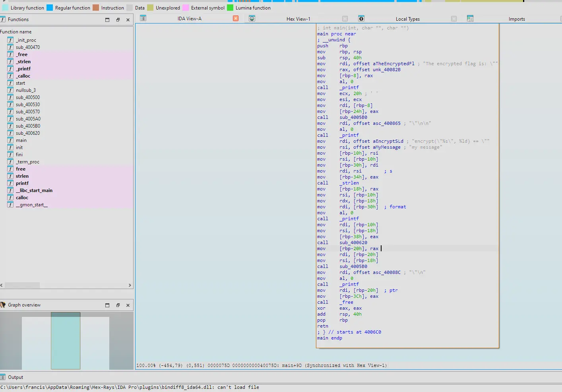Viewport: 562px width, 392px height.
Task: Click the Function name column header
Action: 16,32
